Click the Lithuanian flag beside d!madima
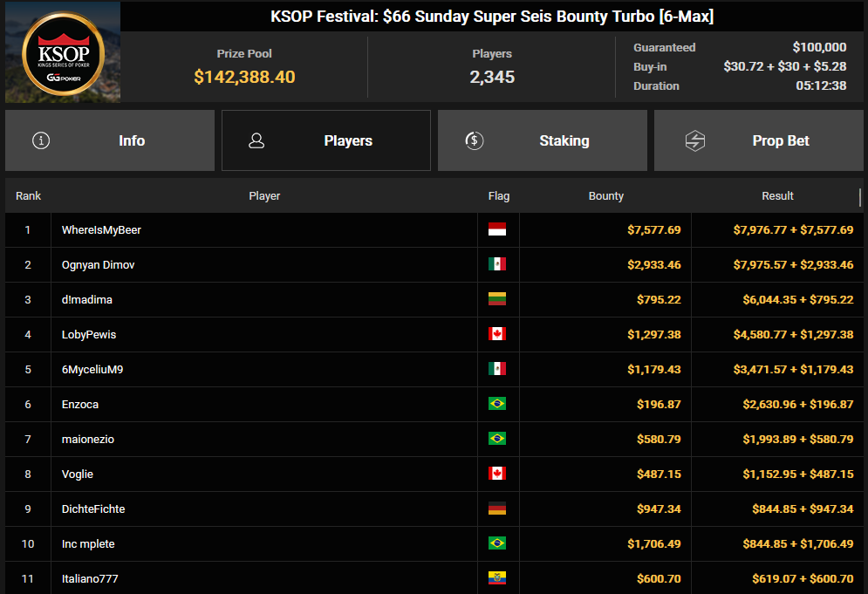 coord(497,299)
